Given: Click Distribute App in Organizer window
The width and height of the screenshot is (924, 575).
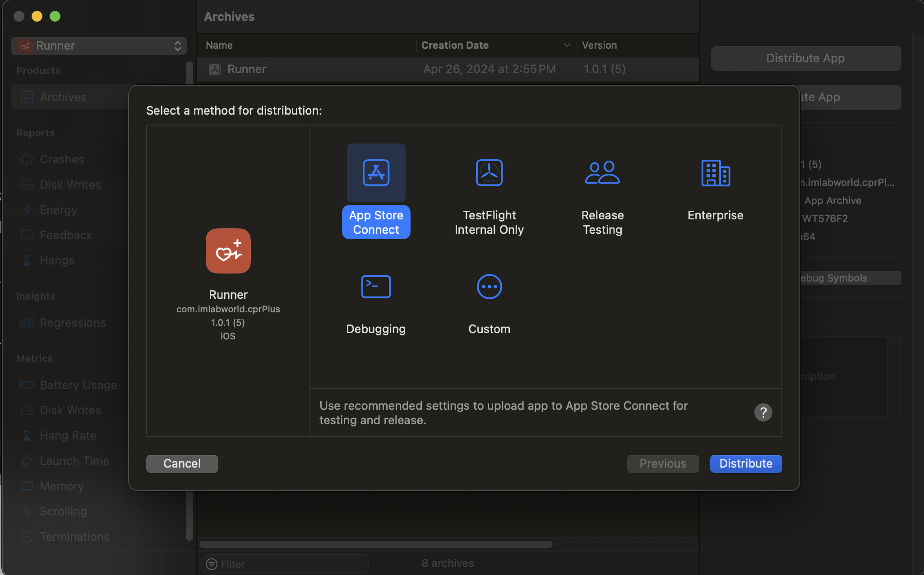Looking at the screenshot, I should (x=806, y=58).
